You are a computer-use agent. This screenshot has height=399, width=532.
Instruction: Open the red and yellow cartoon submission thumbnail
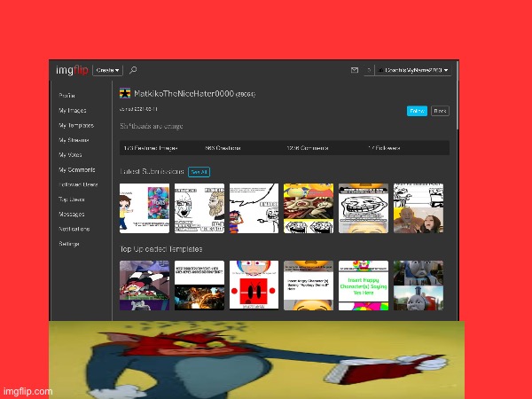pos(309,208)
